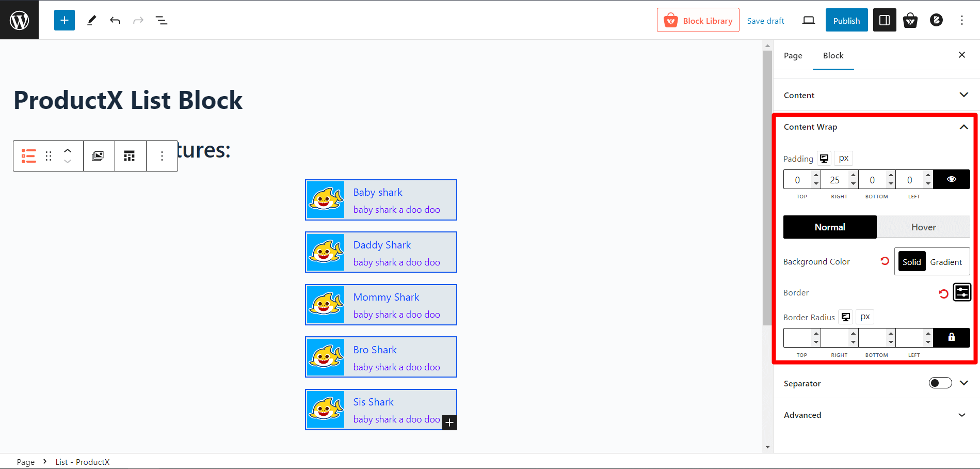Publish the page

tap(847, 20)
